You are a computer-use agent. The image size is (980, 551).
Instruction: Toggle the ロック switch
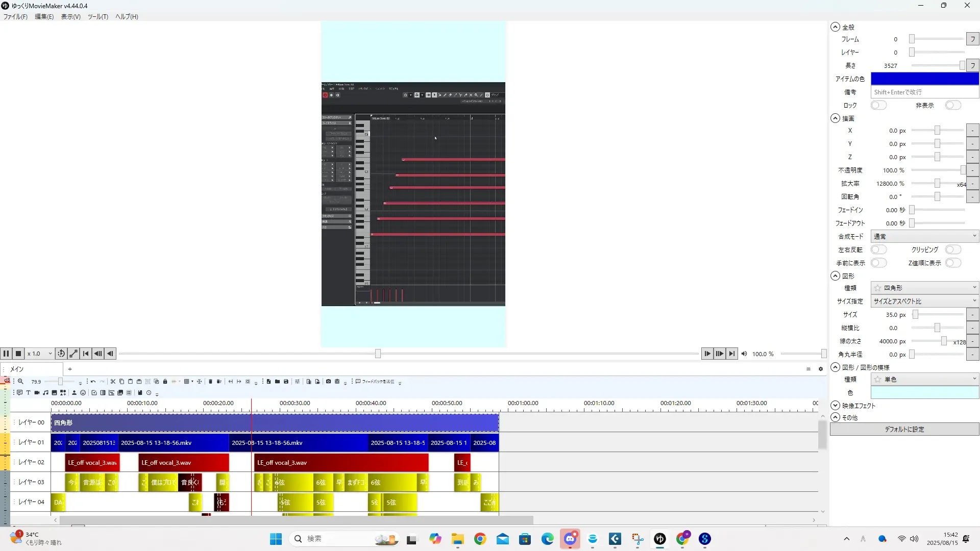tap(878, 105)
